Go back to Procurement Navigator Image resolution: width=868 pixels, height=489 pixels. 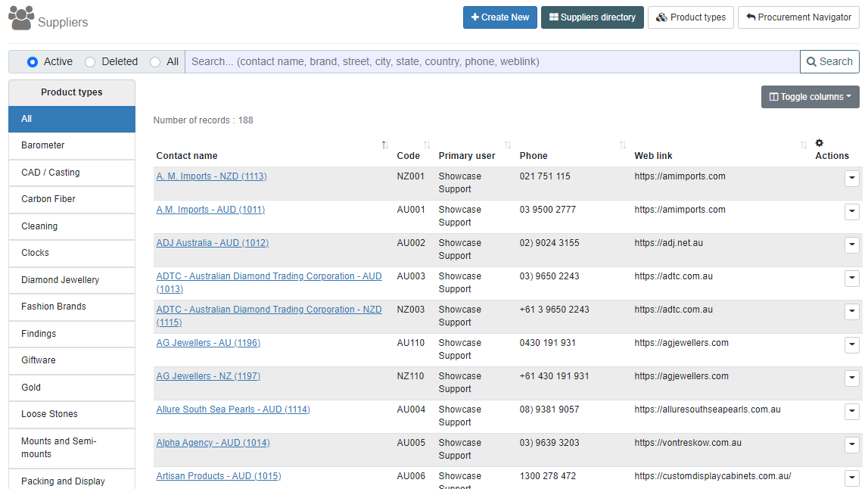(x=799, y=17)
